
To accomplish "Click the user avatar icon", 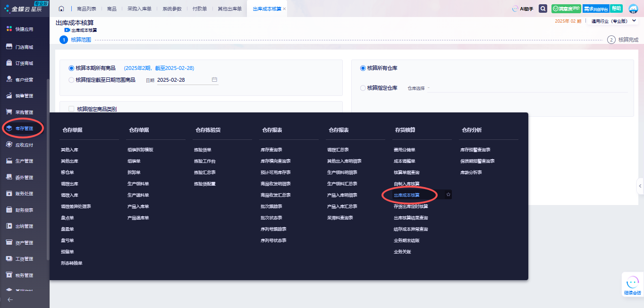I will [633, 9].
